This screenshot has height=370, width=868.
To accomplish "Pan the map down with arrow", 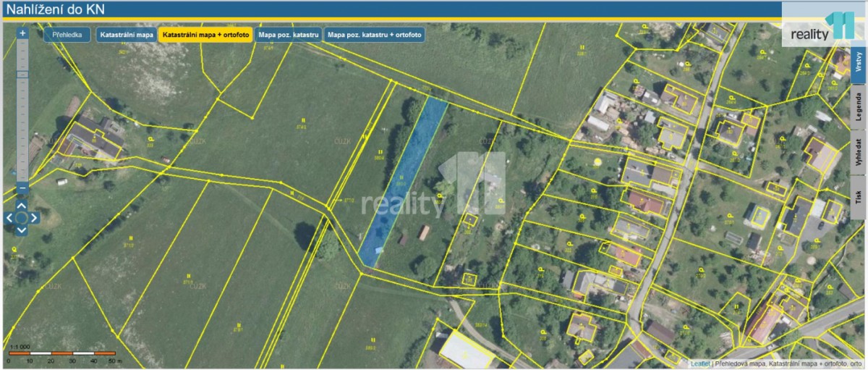I will 22,230.
